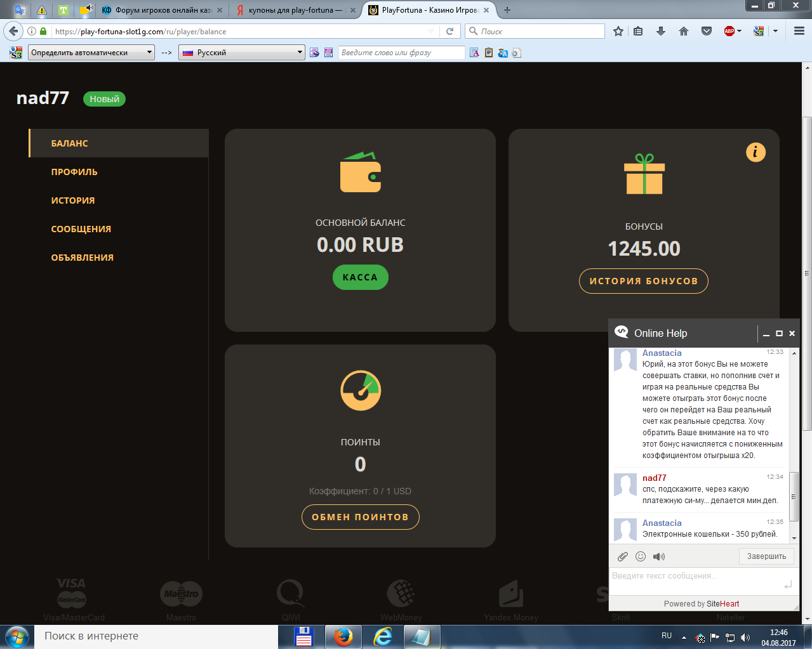Click the Firefox taskbar icon
Image resolution: width=812 pixels, height=649 pixels.
point(343,637)
